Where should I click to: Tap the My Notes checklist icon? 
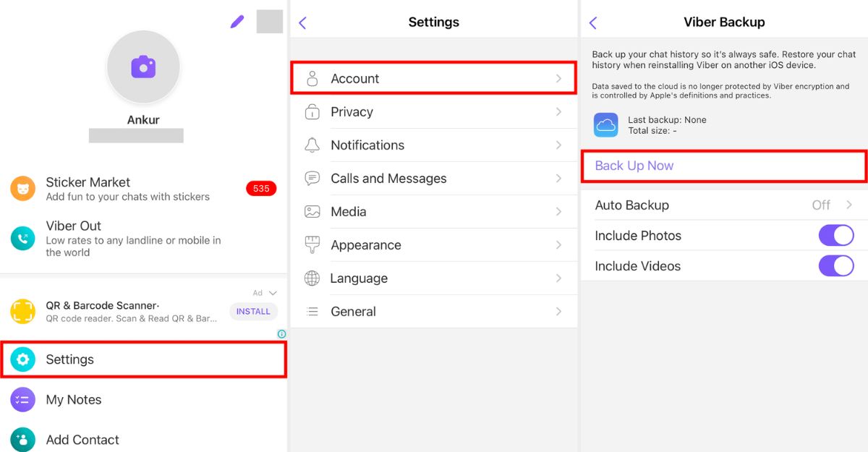pyautogui.click(x=22, y=399)
